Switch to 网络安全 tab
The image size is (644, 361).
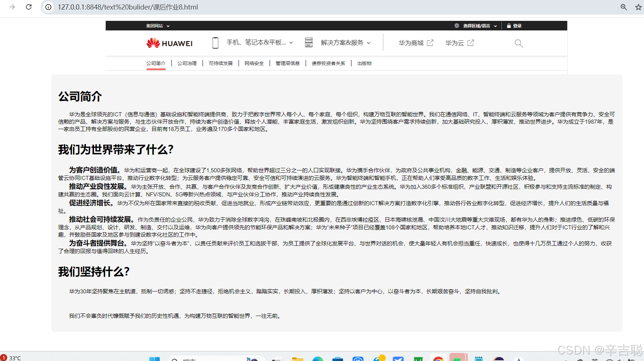pyautogui.click(x=254, y=63)
